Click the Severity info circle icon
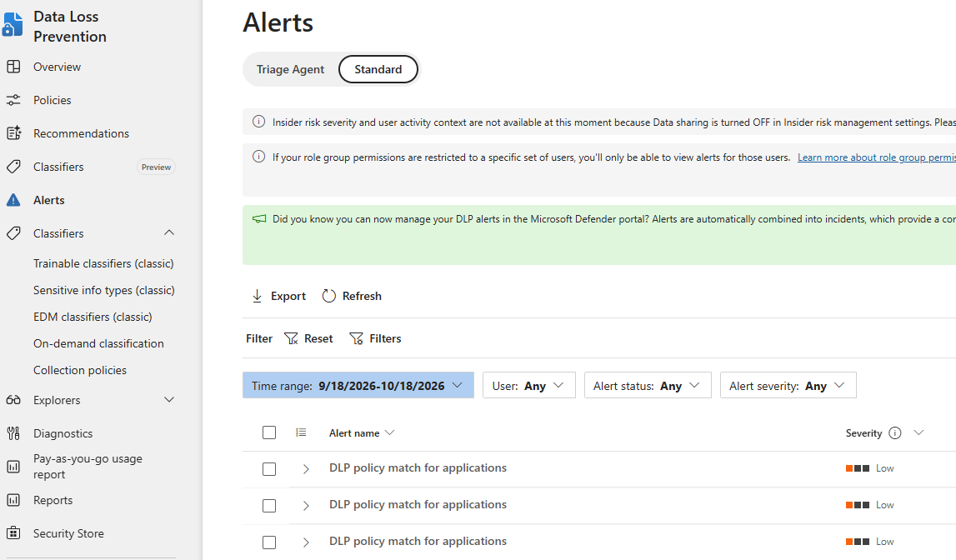 [x=895, y=432]
